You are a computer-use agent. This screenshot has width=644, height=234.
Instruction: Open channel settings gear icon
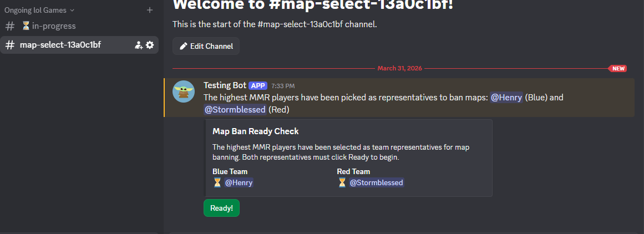tap(150, 45)
